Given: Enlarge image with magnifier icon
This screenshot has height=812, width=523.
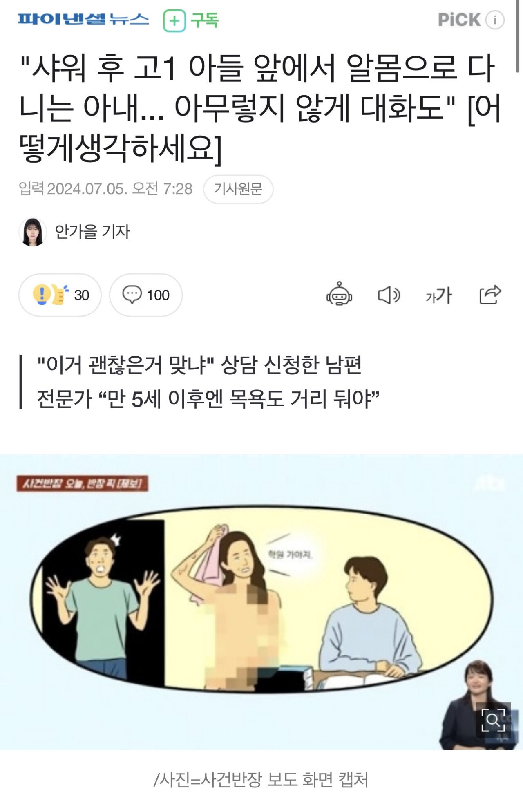Looking at the screenshot, I should (x=493, y=720).
